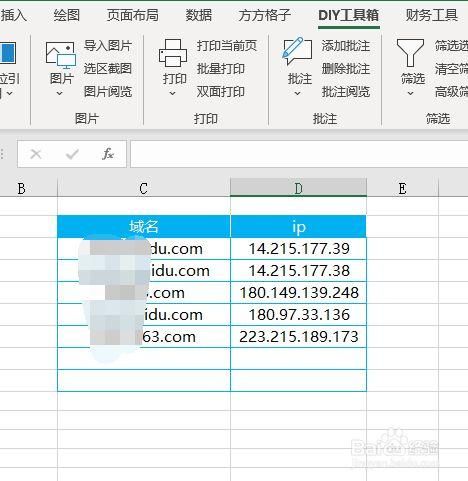This screenshot has width=468, height=481.
Task: Open the 方方格子 tab
Action: point(265,15)
